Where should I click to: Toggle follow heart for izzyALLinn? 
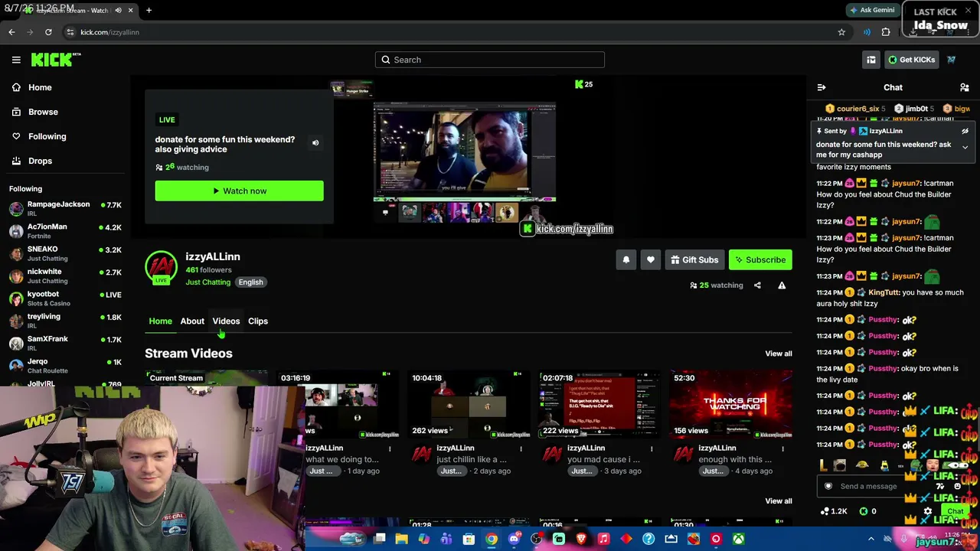[651, 260]
